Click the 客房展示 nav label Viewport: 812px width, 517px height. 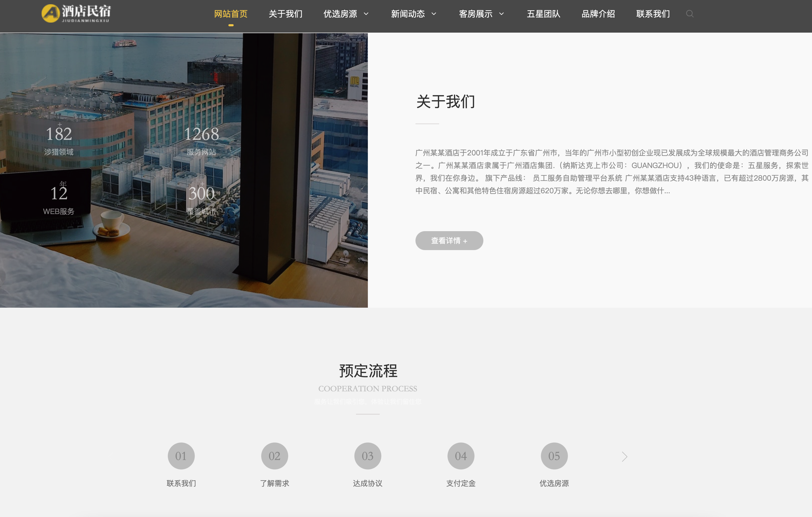pyautogui.click(x=475, y=14)
